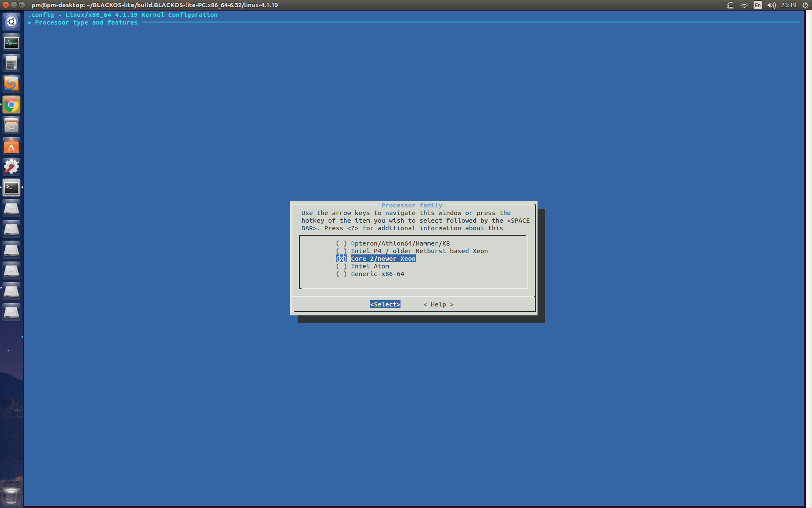Open last drive icon above Trash
This screenshot has width=812, height=508.
click(x=11, y=312)
